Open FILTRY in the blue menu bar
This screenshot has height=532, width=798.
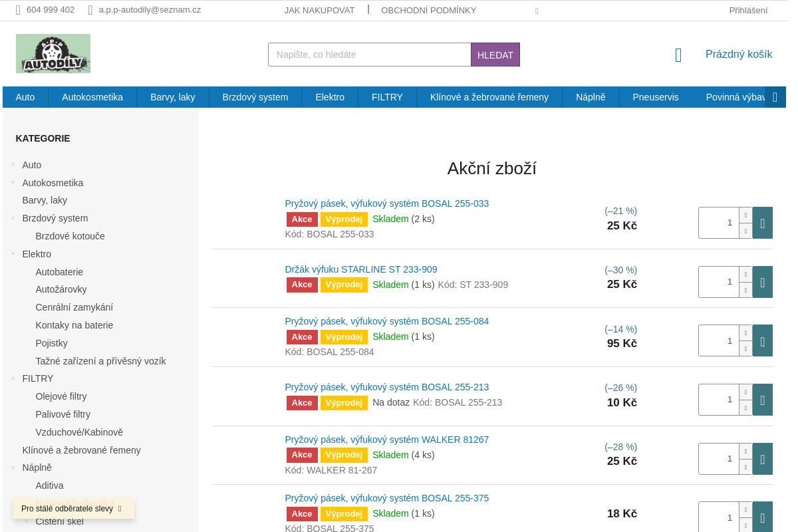(x=387, y=97)
